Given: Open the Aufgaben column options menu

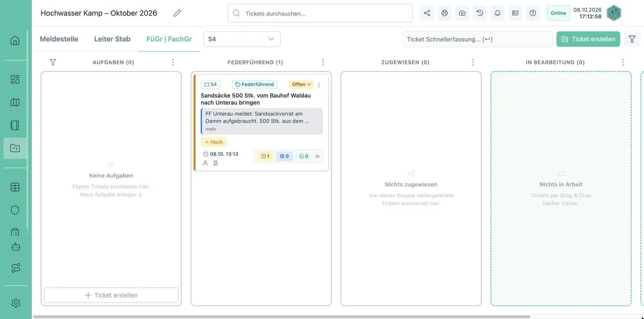Looking at the screenshot, I should pos(173,62).
